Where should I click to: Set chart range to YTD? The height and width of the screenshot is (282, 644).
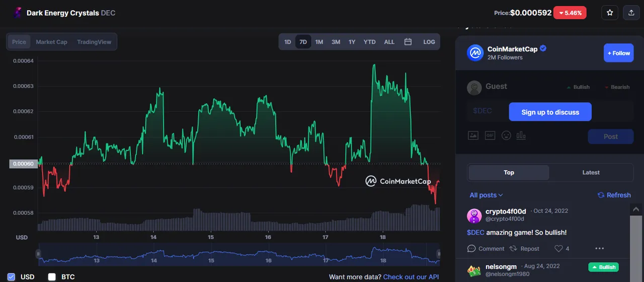pos(369,42)
